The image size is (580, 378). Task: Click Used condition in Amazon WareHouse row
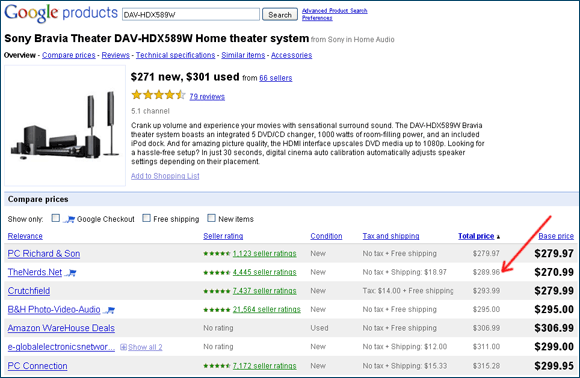[319, 328]
